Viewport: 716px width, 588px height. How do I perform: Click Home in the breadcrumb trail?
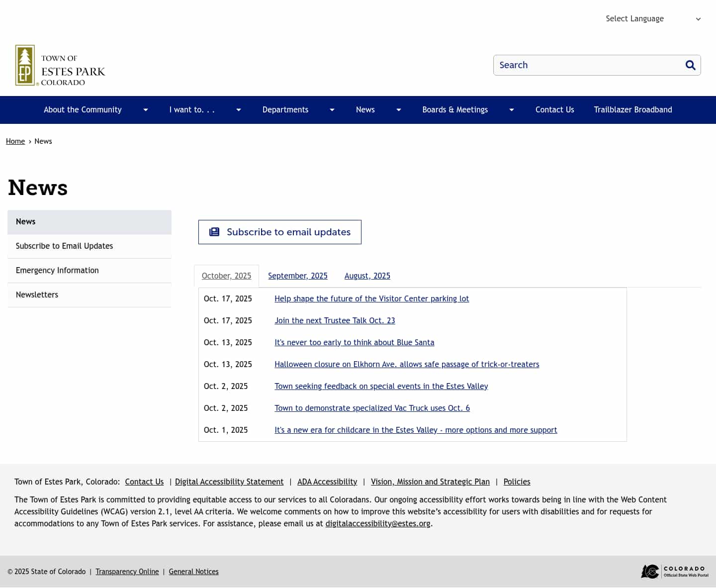coord(15,141)
